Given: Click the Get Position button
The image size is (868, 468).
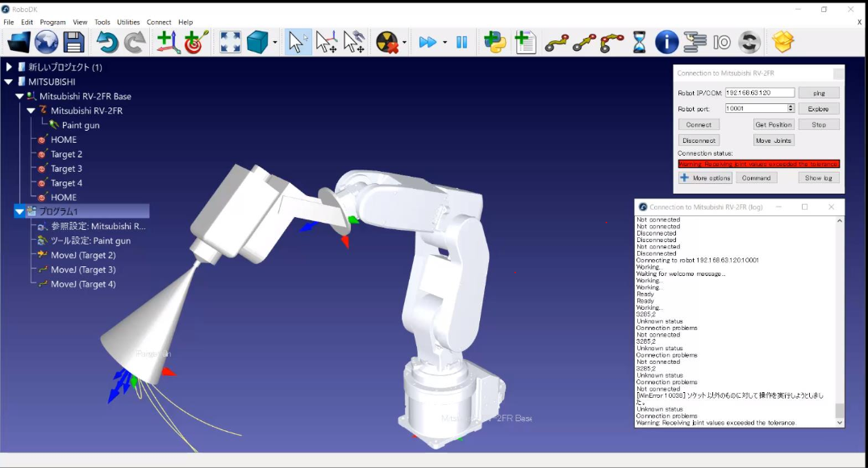Looking at the screenshot, I should (773, 124).
